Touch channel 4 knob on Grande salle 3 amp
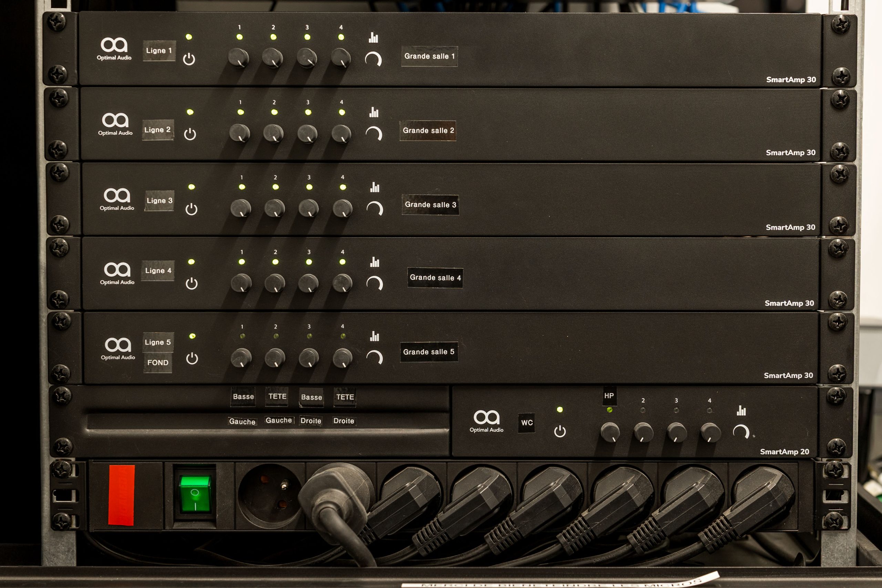Viewport: 882px width, 588px height. [342, 208]
